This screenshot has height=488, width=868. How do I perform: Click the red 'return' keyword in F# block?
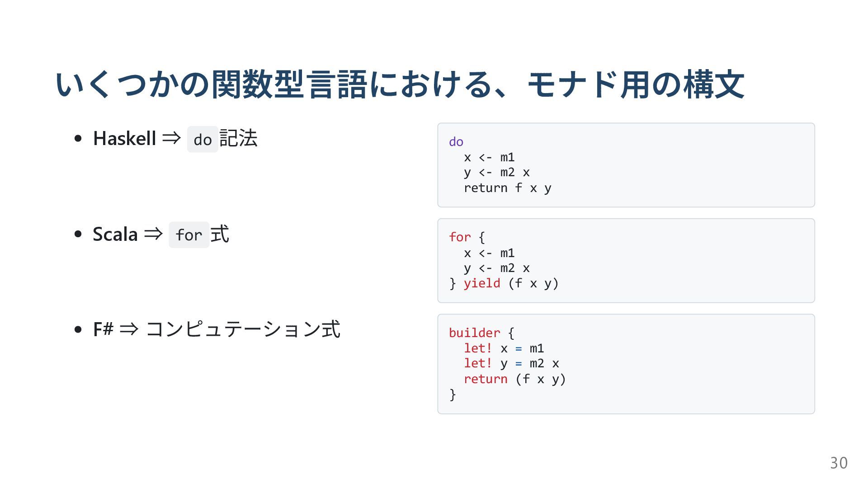486,379
